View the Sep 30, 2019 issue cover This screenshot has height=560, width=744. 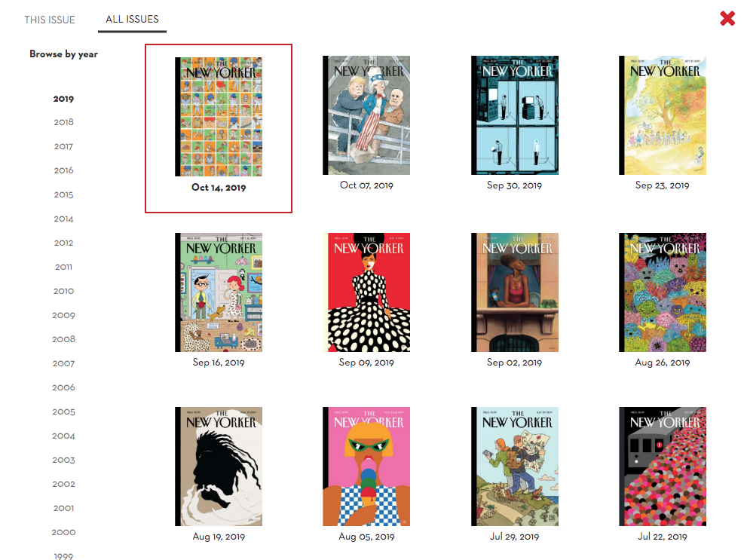(x=514, y=115)
